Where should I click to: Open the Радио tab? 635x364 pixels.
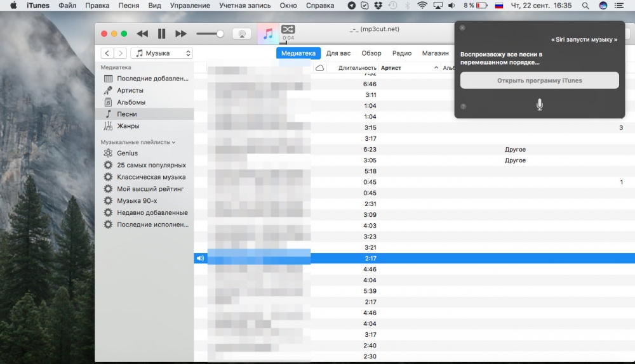pos(402,53)
